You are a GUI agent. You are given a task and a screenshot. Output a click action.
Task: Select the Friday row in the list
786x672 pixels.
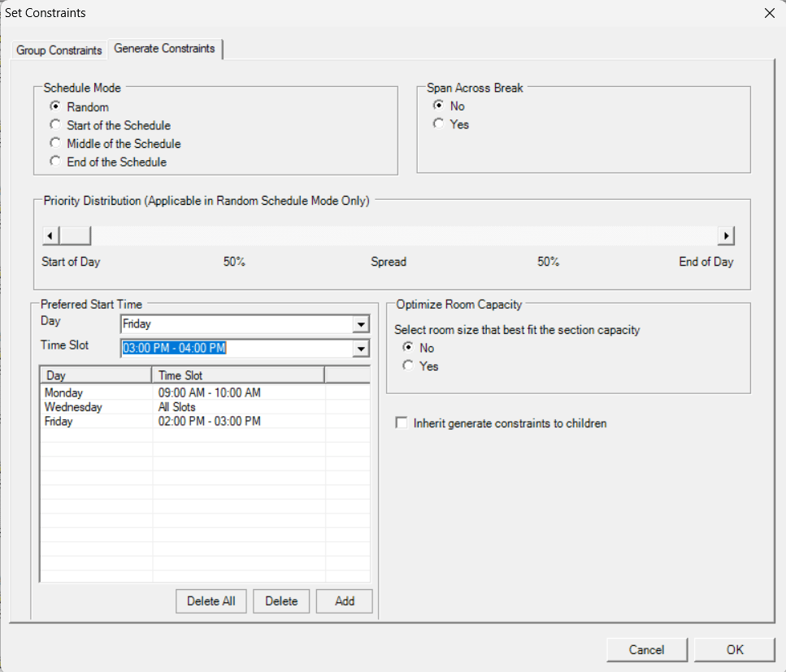pos(205,421)
